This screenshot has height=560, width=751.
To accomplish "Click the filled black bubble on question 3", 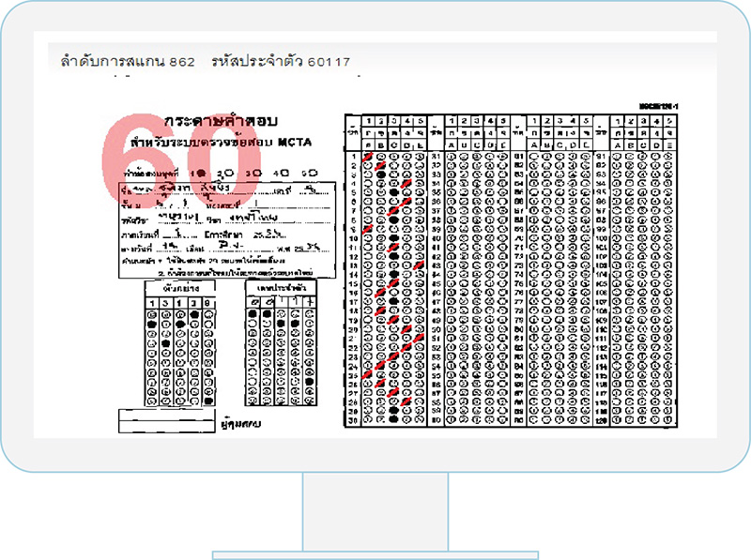I will point(380,174).
